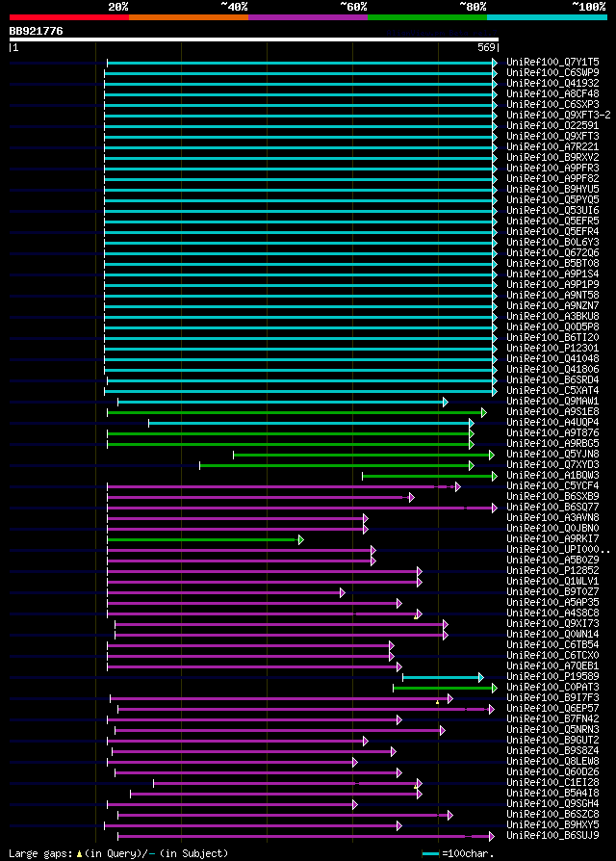Select the UniRef100_Q41048 label
Image resolution: width=616 pixels, height=861 pixels.
[552, 359]
